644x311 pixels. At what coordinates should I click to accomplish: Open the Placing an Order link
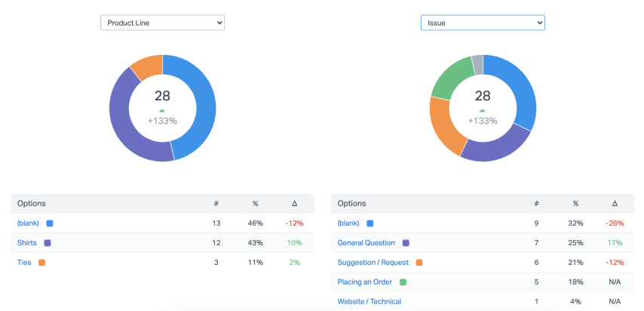pos(365,282)
